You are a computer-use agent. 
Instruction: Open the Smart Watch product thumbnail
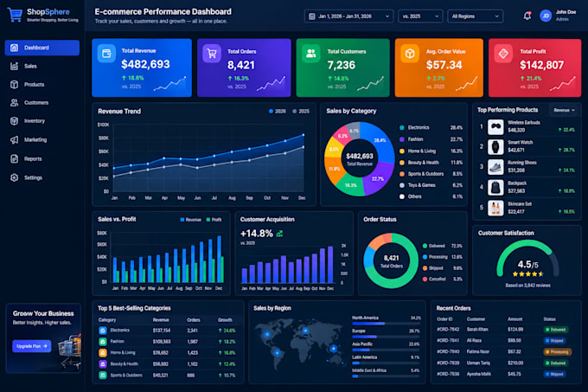point(495,147)
